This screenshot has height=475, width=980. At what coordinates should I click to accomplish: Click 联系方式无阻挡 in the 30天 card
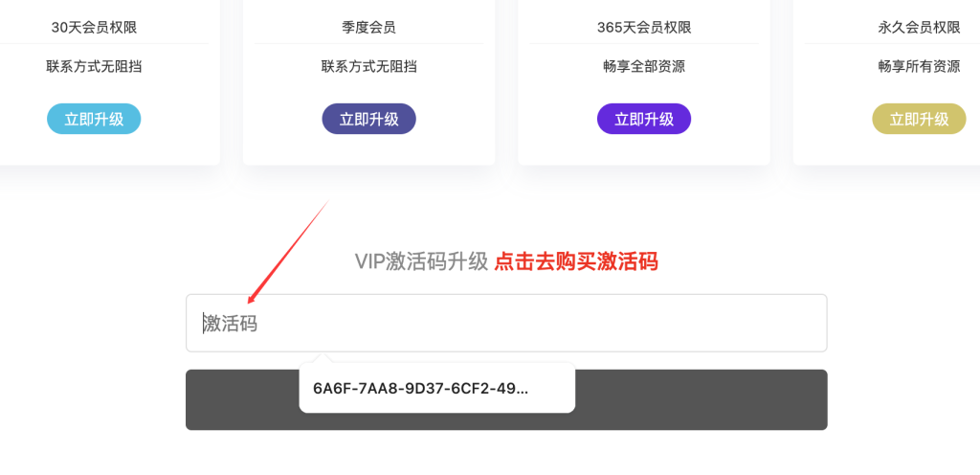(x=94, y=66)
